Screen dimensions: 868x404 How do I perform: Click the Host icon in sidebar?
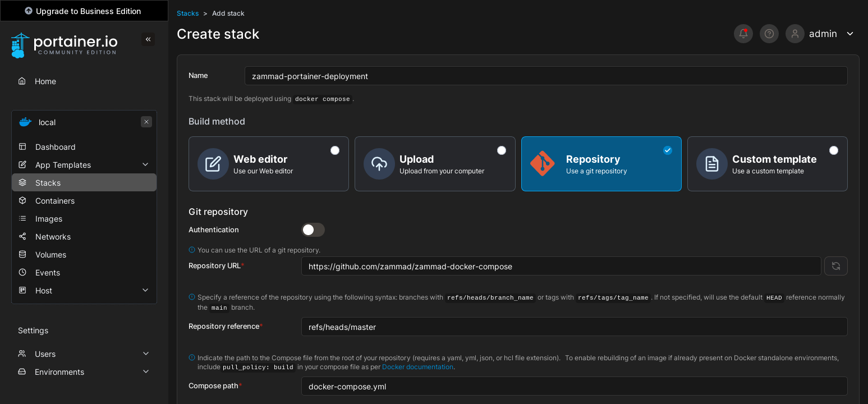click(x=22, y=290)
